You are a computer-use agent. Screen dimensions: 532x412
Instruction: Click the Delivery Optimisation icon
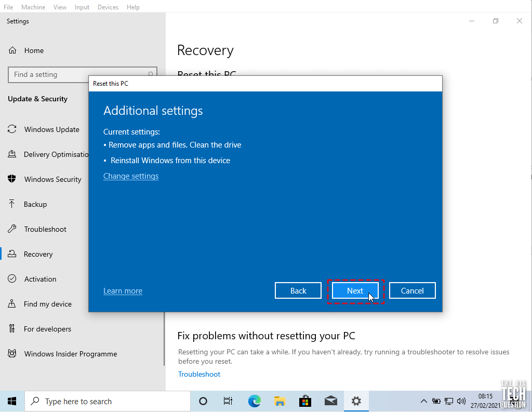point(12,154)
